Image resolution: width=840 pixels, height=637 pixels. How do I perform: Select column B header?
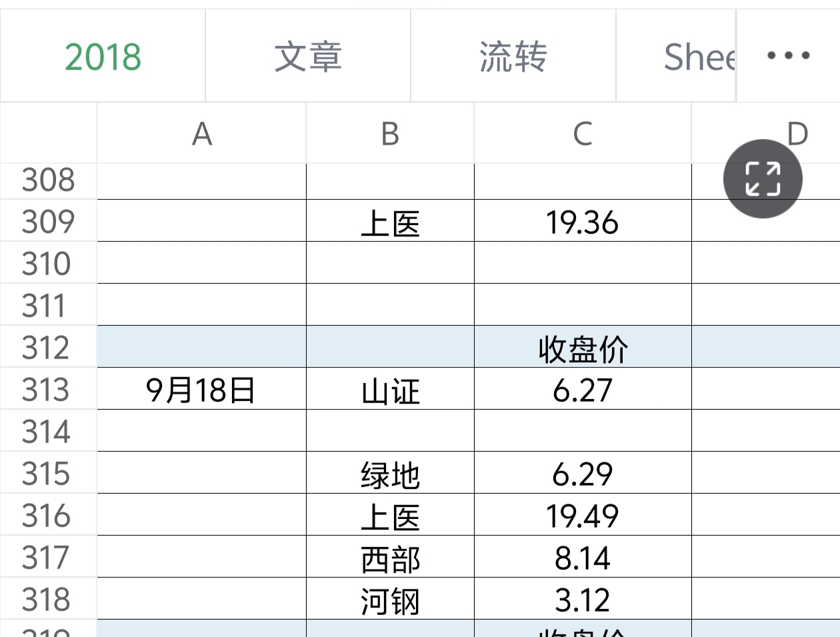[x=390, y=133]
